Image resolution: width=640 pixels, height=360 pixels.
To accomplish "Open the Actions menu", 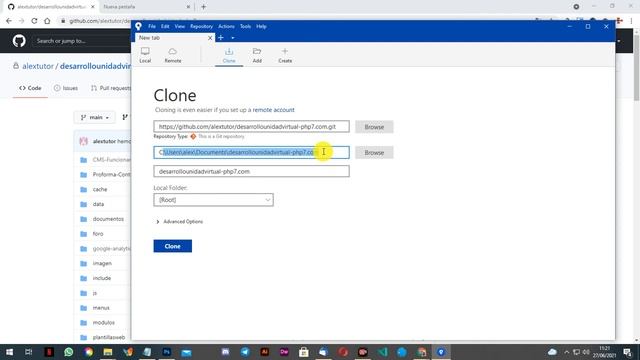I will pos(226,26).
